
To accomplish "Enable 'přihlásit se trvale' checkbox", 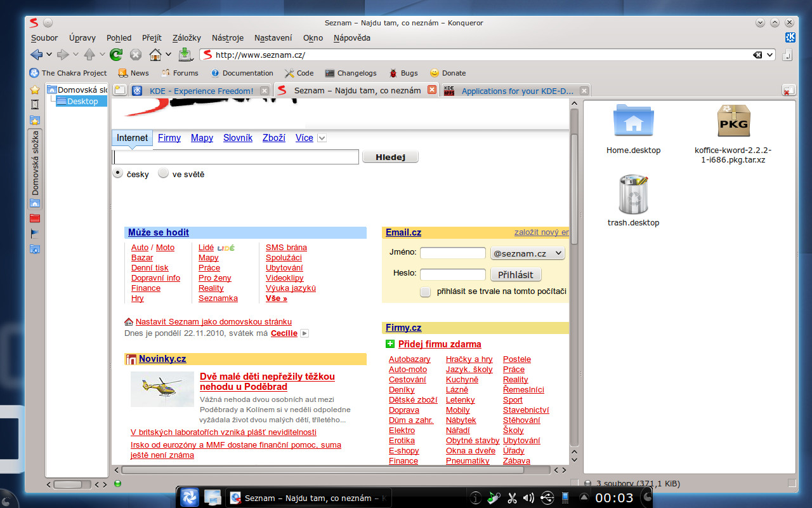I will coord(426,291).
